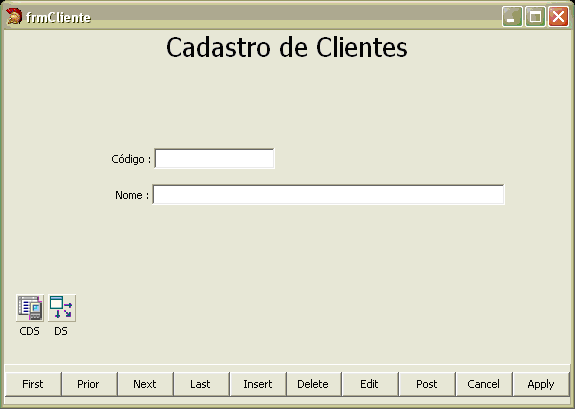This screenshot has width=575, height=409.
Task: Focus the Nome input field
Action: (329, 194)
